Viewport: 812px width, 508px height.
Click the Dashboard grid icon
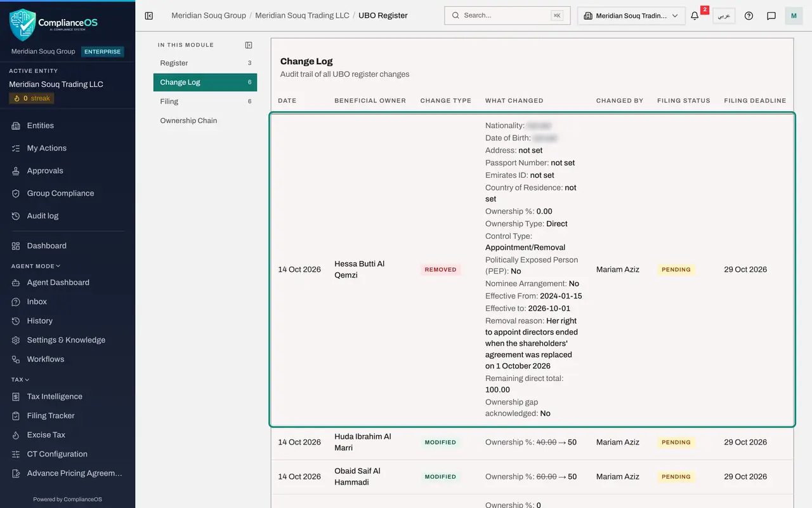[x=16, y=246]
